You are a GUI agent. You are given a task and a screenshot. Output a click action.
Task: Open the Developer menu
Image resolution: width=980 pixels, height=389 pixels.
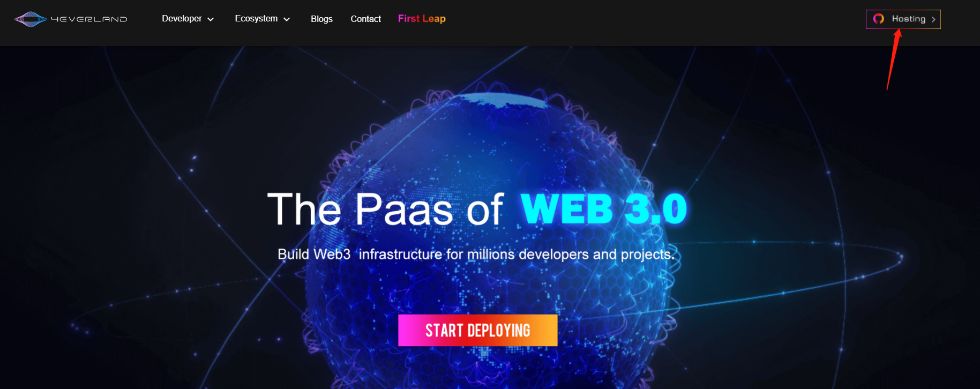182,19
